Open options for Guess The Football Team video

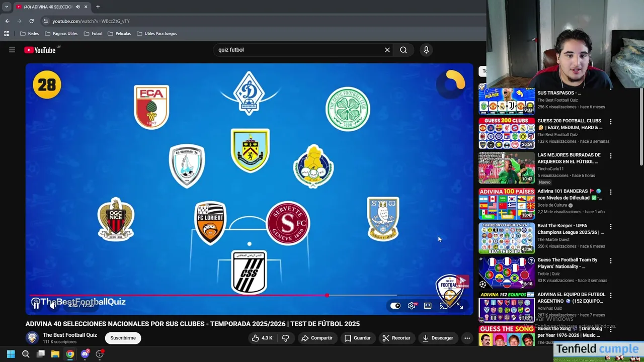[611, 261]
